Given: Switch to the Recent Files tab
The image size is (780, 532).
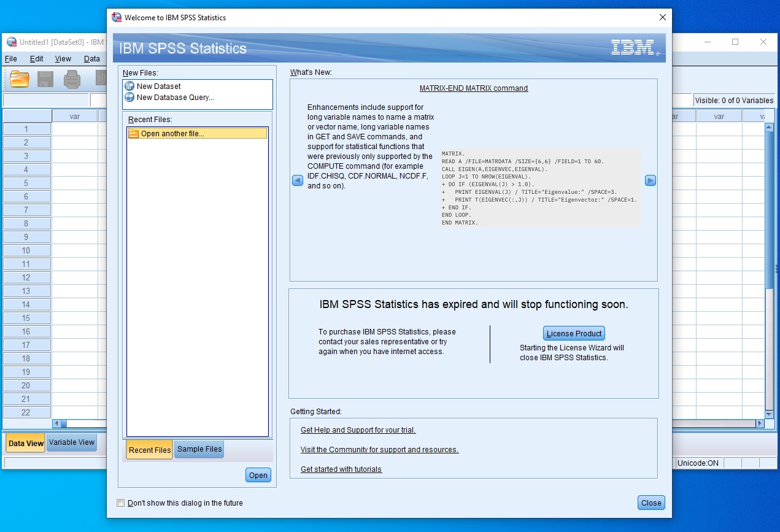Looking at the screenshot, I should coord(150,450).
